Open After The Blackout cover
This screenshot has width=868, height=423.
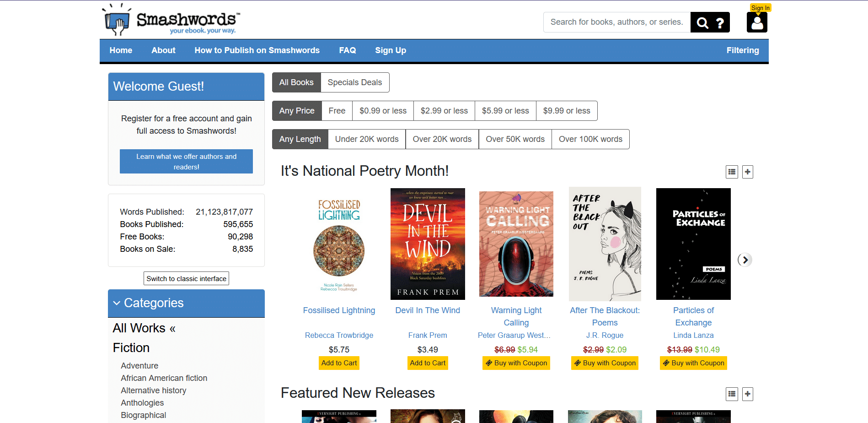(x=605, y=244)
